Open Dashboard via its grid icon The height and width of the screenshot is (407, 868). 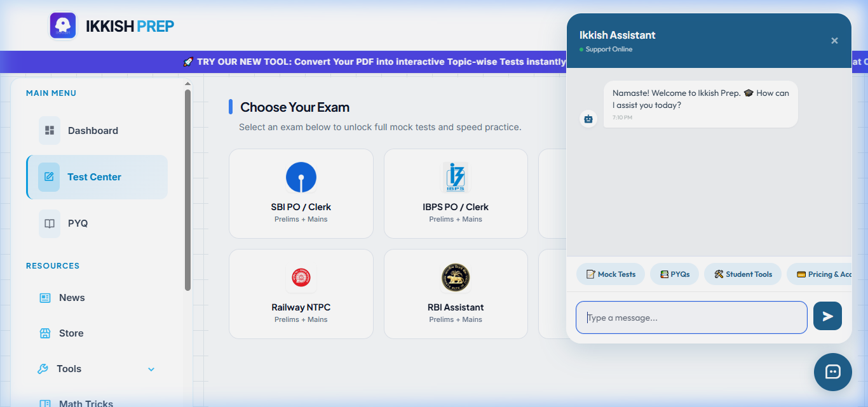[x=50, y=130]
